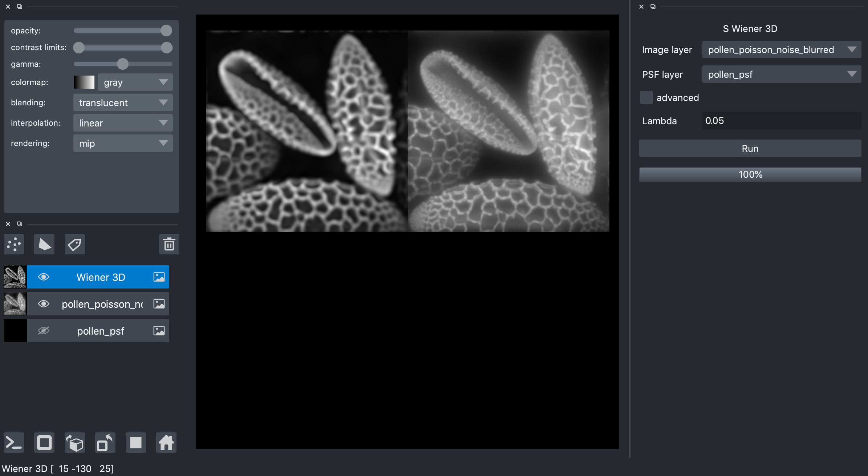Enable the advanced checkbox
This screenshot has width=868, height=476.
coord(646,98)
